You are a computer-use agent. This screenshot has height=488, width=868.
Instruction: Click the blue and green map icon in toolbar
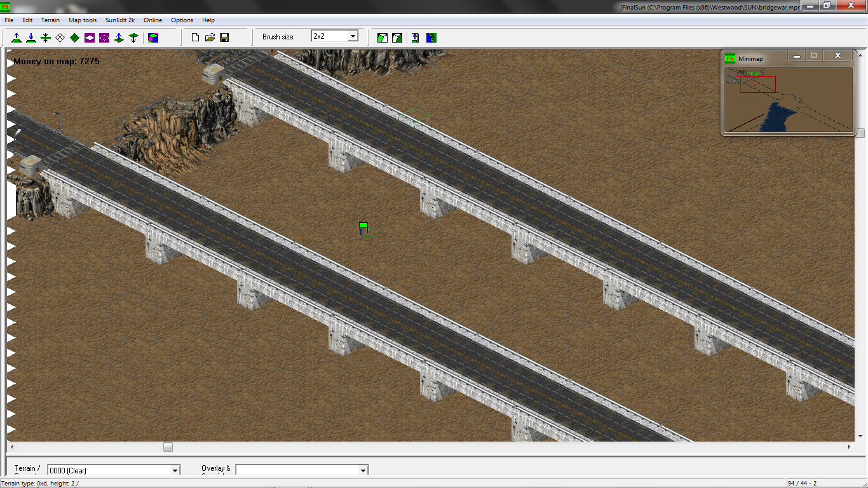(x=431, y=37)
